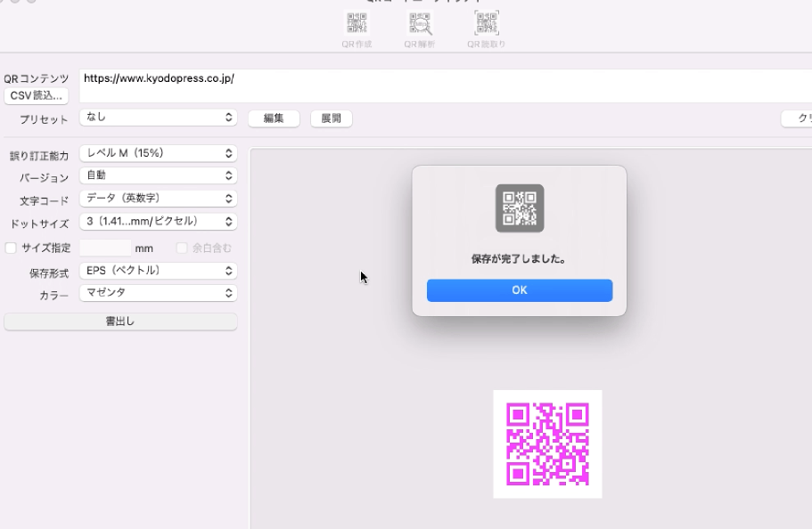Open the 保存形式 save format dropdown

158,271
